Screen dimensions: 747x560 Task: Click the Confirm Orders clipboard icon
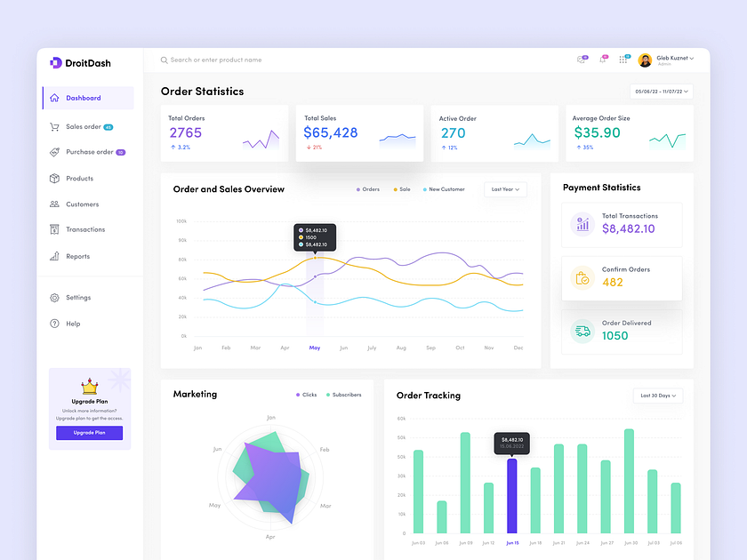[582, 278]
